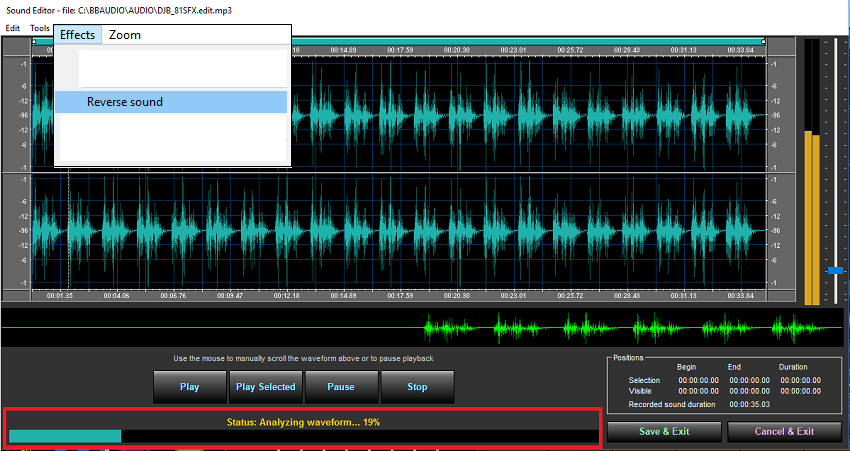This screenshot has height=451, width=850.
Task: Click the recorded sound duration value 00:00:35.03
Action: (x=750, y=404)
